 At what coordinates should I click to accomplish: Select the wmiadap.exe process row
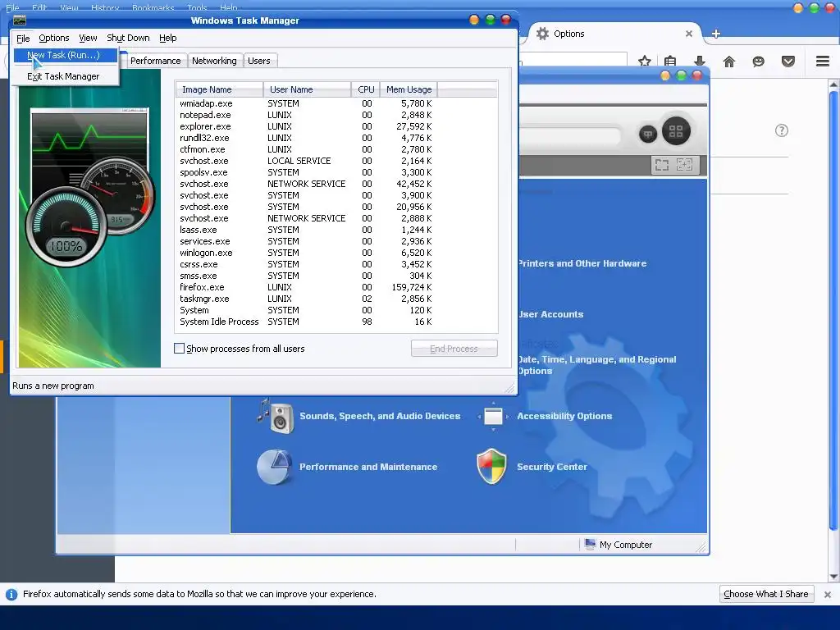click(x=336, y=103)
